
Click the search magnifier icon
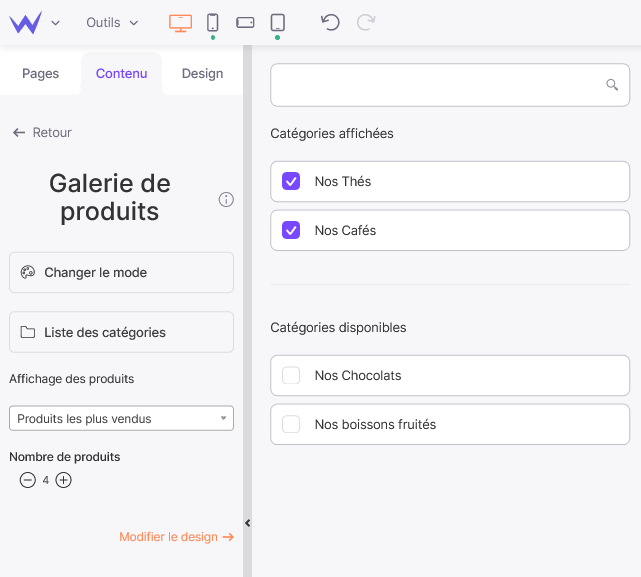pos(612,85)
